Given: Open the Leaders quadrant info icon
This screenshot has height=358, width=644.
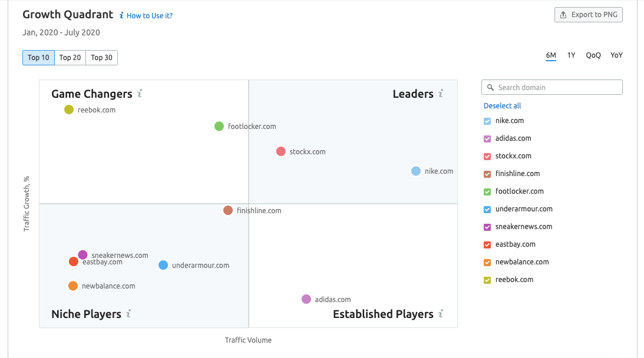Looking at the screenshot, I should pyautogui.click(x=441, y=94).
